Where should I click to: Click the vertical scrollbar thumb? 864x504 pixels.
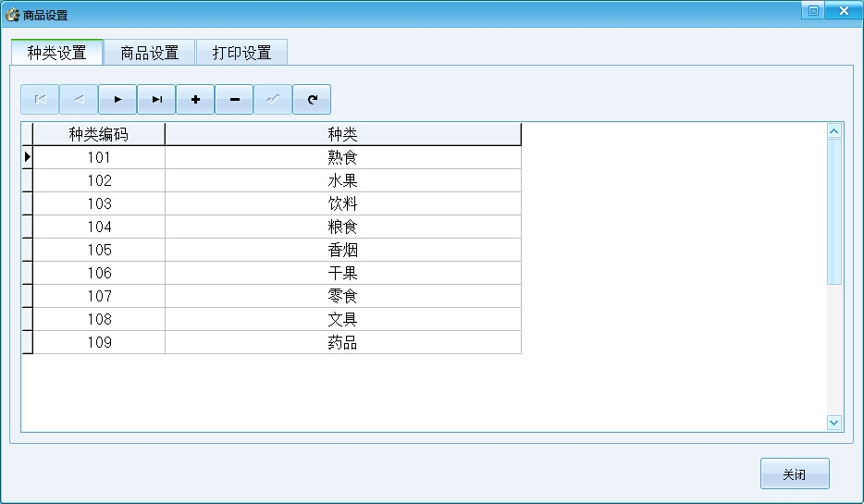[x=834, y=212]
